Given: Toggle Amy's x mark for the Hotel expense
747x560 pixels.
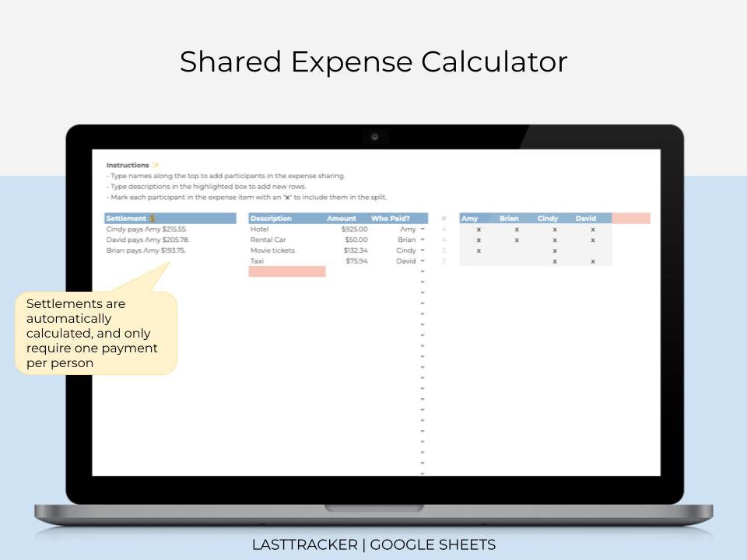Looking at the screenshot, I should point(479,229).
